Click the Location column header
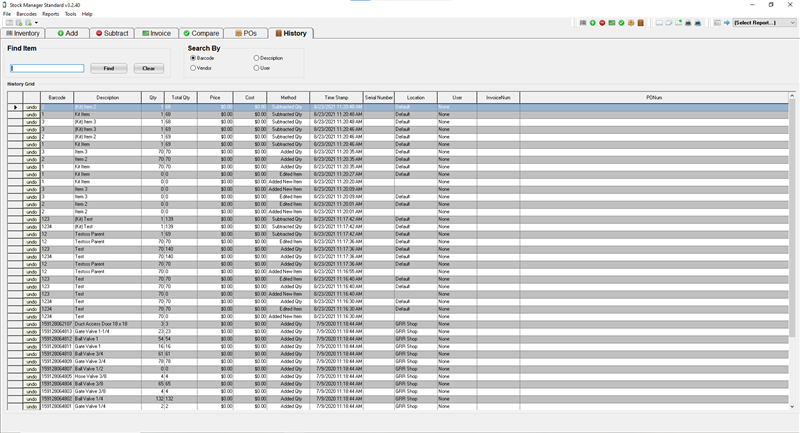800x433 pixels. (416, 97)
